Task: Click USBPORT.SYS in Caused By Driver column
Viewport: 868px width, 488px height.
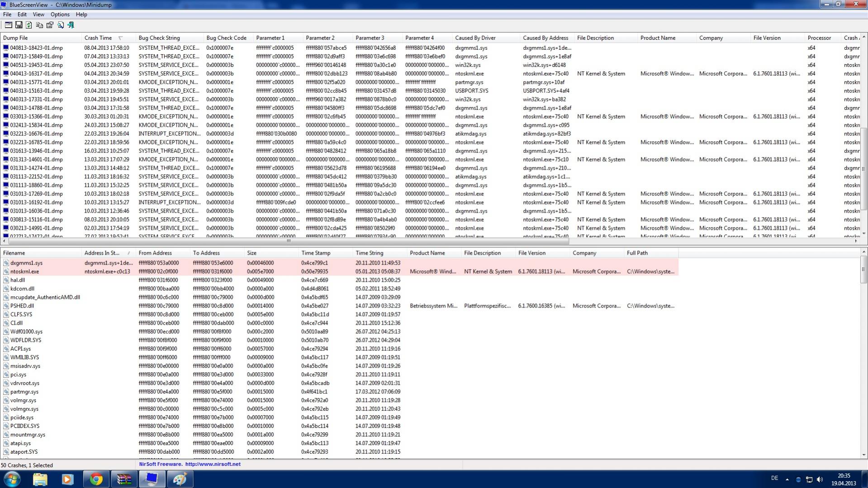Action: (471, 90)
